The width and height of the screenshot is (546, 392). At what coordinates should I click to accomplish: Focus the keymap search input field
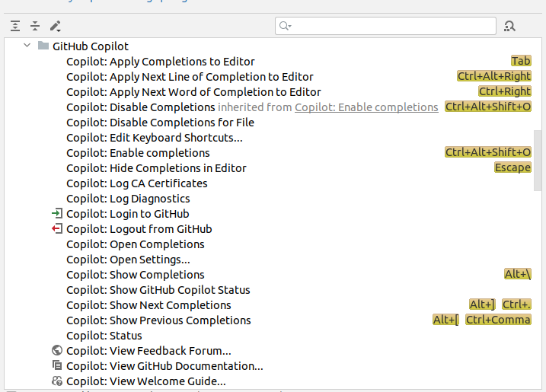click(x=385, y=26)
